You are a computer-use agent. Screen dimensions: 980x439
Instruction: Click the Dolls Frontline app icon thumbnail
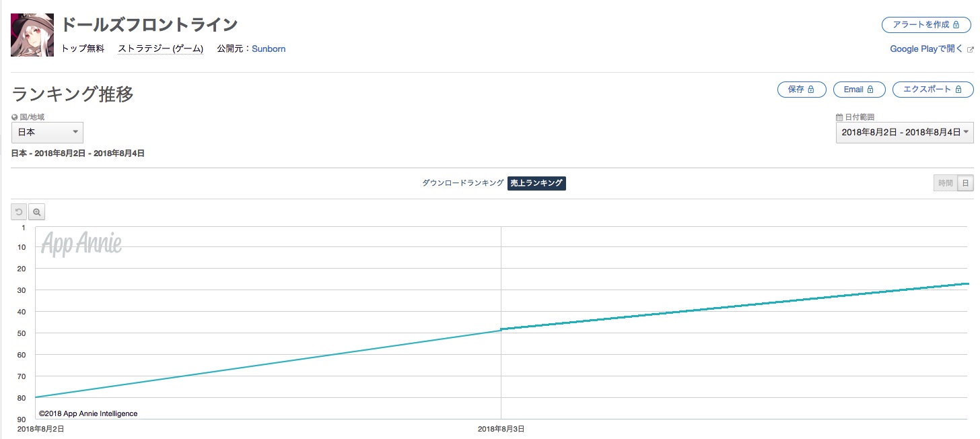(32, 35)
